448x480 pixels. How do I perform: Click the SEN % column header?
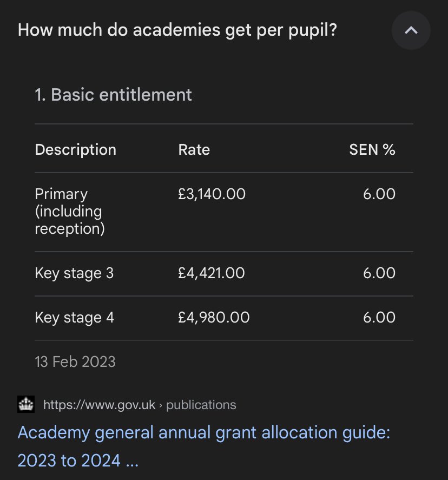372,150
